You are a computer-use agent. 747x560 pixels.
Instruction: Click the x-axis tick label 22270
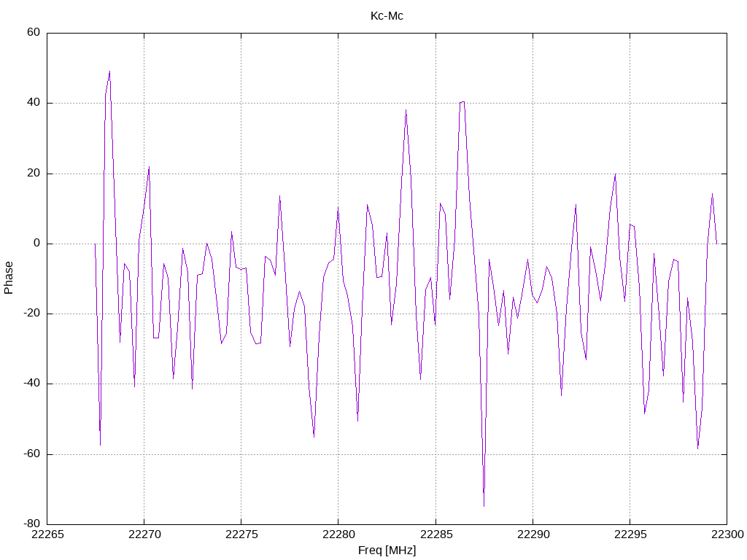coord(144,534)
